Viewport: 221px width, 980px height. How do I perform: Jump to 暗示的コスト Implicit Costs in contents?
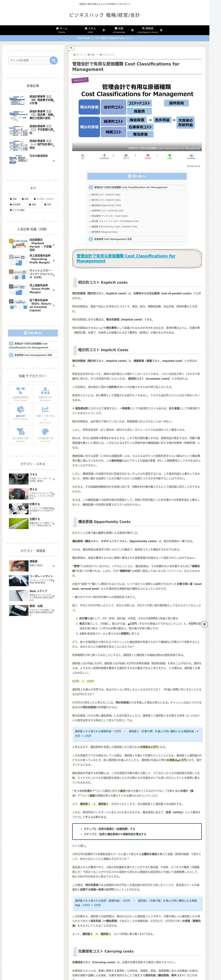106,200
